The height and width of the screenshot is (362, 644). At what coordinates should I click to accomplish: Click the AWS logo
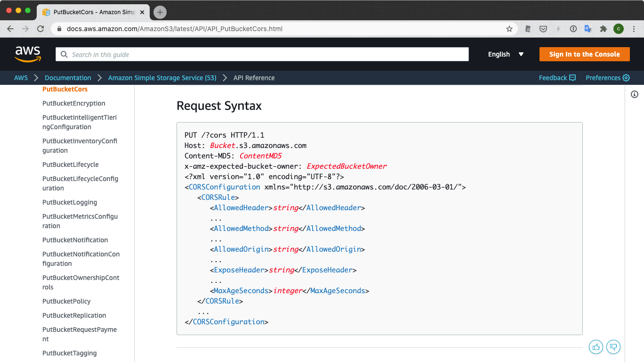coord(27,54)
